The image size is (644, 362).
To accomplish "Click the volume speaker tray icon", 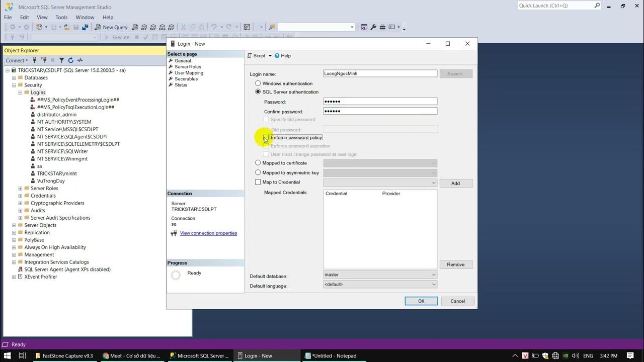I will [x=576, y=355].
